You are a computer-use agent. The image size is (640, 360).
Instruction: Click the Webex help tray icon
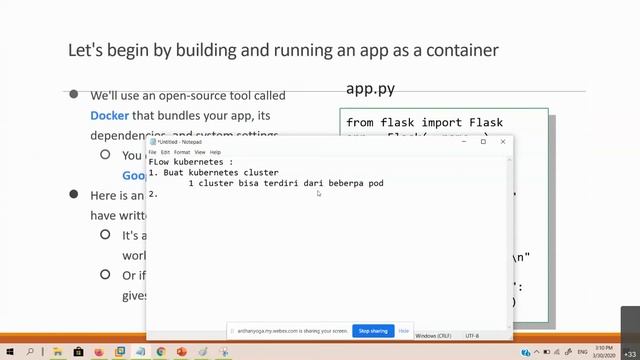click(x=525, y=352)
